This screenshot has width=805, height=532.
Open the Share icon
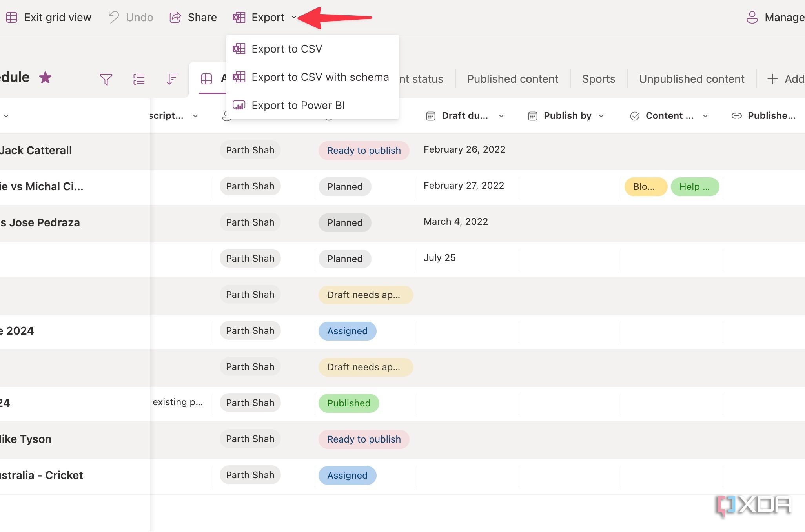click(175, 17)
